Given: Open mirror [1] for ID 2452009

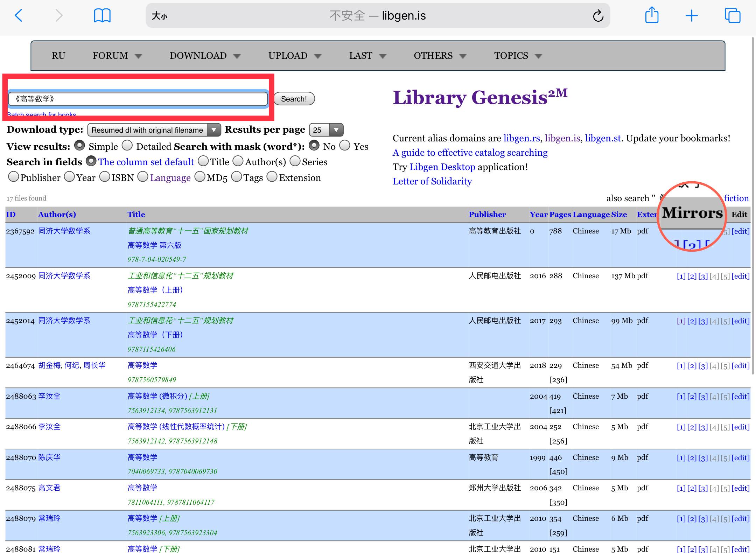Looking at the screenshot, I should 681,276.
